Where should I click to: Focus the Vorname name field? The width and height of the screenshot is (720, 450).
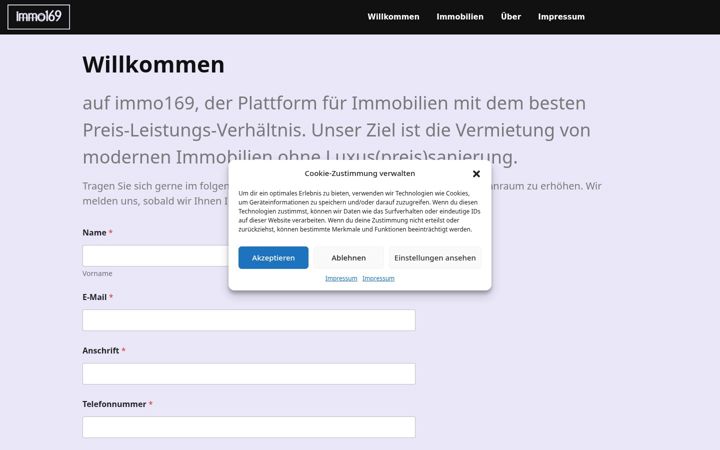click(x=155, y=256)
